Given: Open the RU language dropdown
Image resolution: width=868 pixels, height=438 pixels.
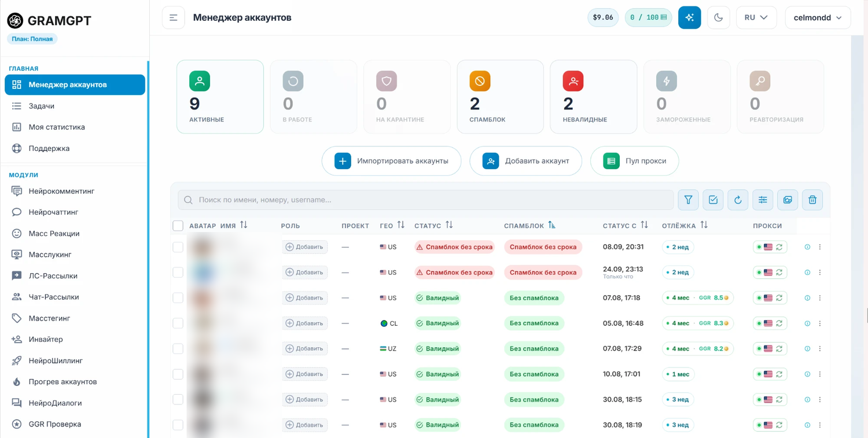Looking at the screenshot, I should tap(756, 17).
